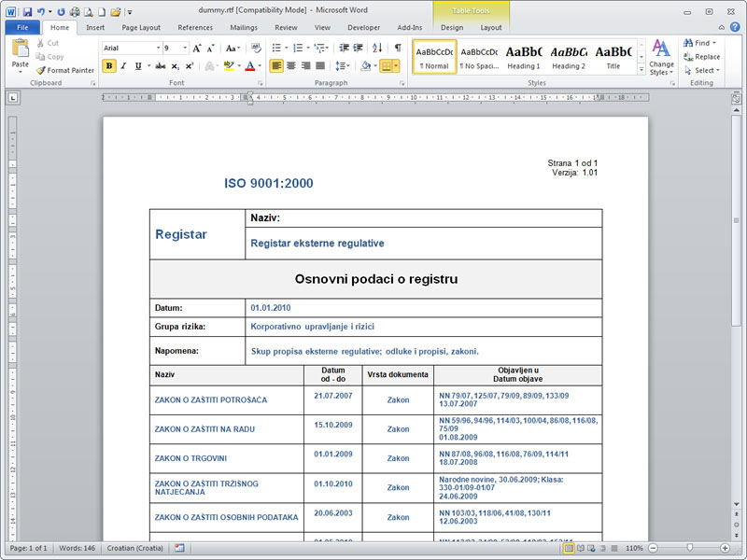Open the font size dropdown
This screenshot has width=747, height=560.
pyautogui.click(x=185, y=48)
